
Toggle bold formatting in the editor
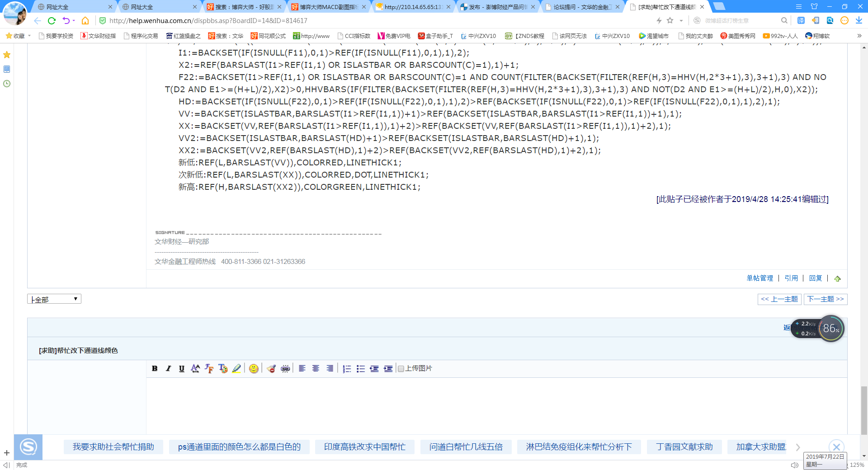(x=155, y=368)
